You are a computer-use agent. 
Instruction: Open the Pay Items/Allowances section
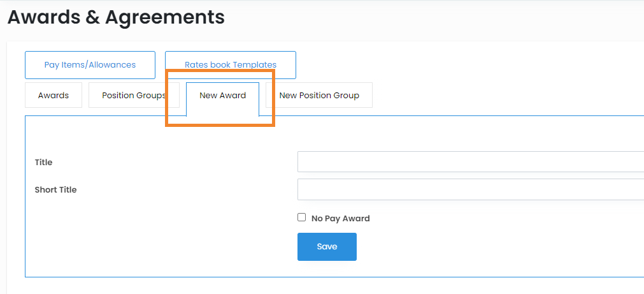click(90, 64)
